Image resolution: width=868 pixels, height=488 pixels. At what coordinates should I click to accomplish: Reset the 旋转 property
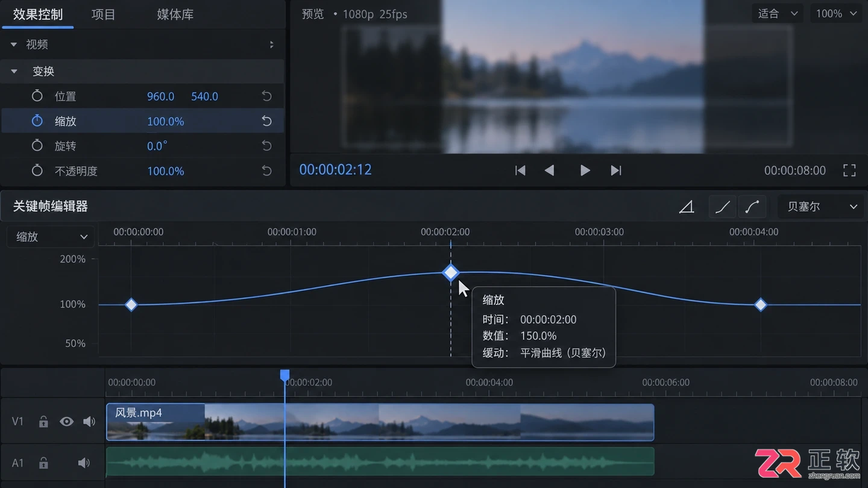pyautogui.click(x=266, y=146)
